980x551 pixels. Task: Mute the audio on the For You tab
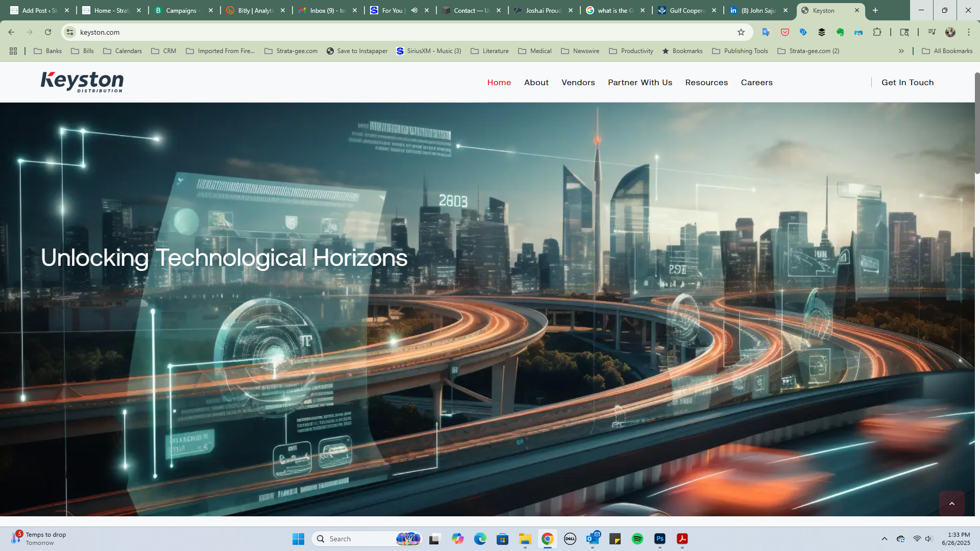(414, 10)
